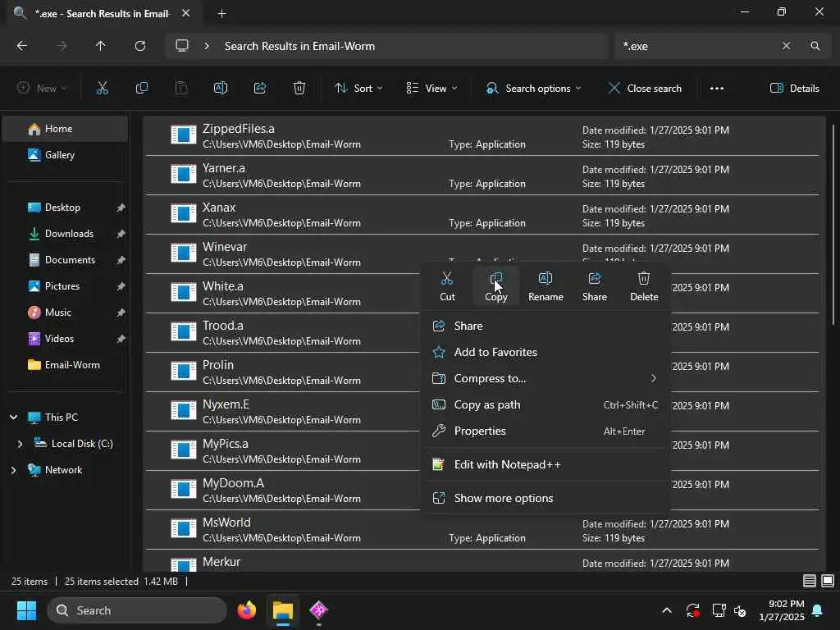Click MyDoom.A file icon

[183, 489]
